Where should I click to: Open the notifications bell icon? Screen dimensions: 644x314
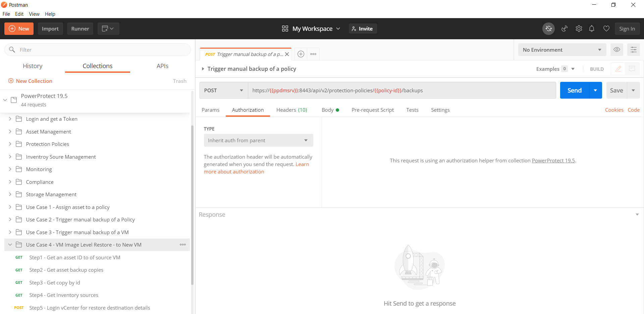pyautogui.click(x=592, y=29)
